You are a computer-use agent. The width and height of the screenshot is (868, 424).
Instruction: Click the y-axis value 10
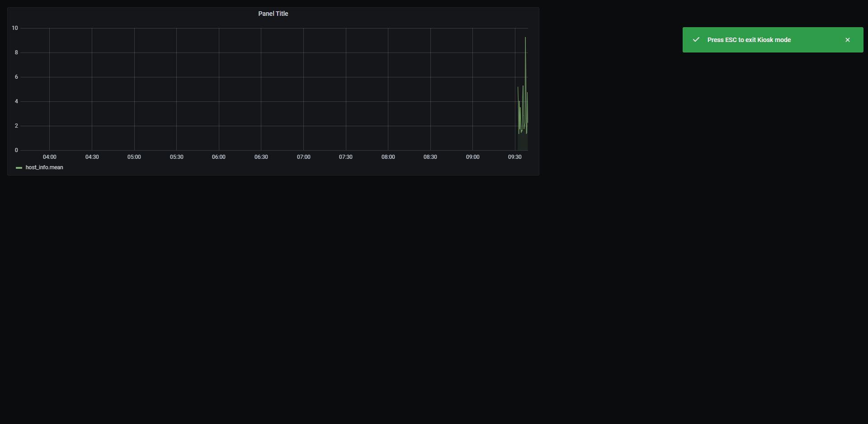[x=14, y=28]
